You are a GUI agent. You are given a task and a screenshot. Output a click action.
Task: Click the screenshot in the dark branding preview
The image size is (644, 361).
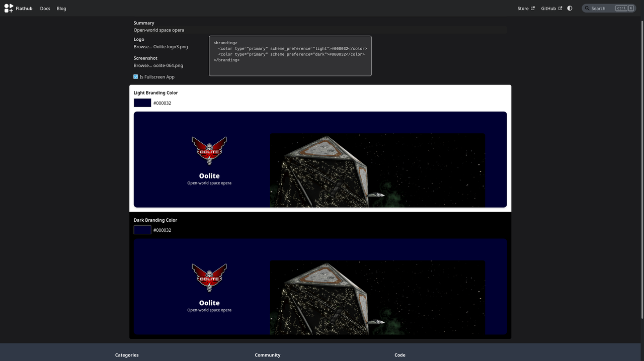[378, 298]
